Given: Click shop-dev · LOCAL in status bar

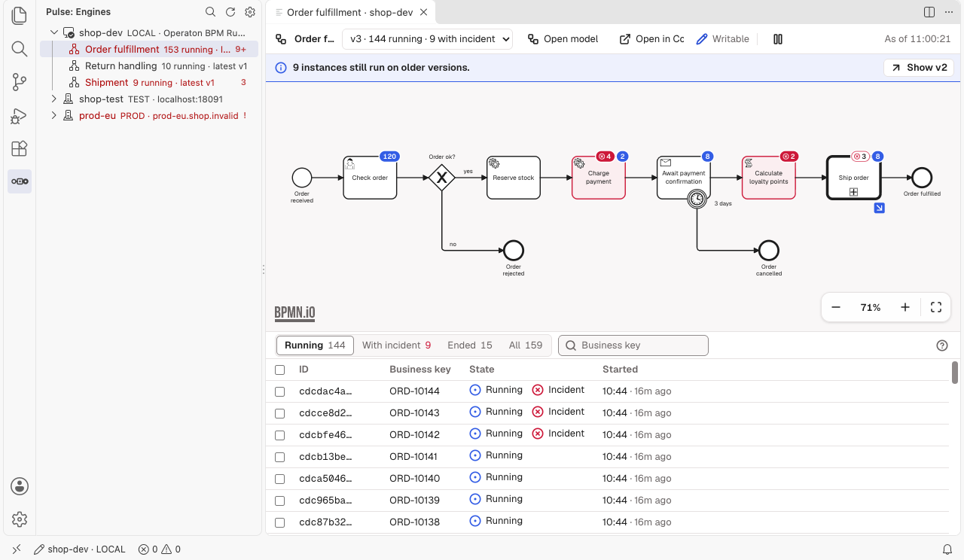Looking at the screenshot, I should click(x=79, y=549).
